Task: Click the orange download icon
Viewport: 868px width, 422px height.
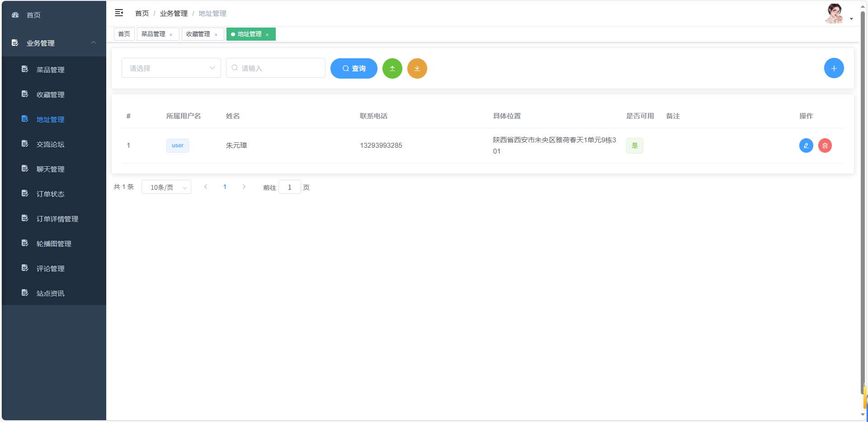Action: coord(417,68)
